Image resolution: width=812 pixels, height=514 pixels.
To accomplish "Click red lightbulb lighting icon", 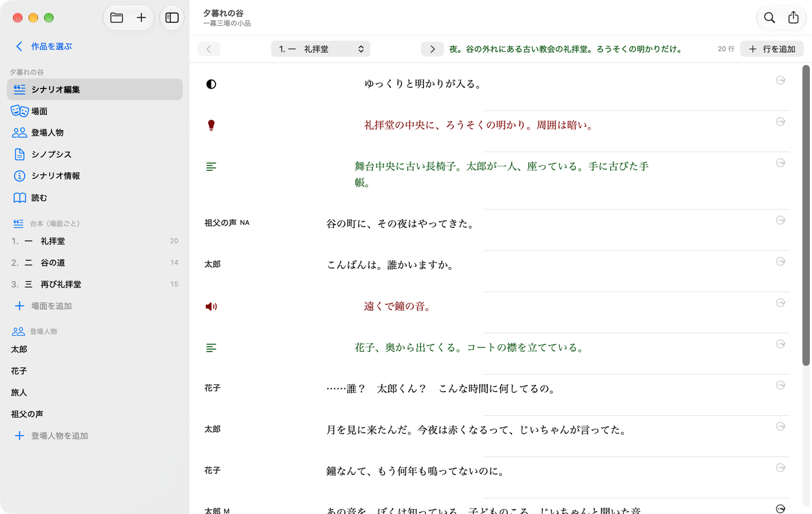I will coord(211,125).
